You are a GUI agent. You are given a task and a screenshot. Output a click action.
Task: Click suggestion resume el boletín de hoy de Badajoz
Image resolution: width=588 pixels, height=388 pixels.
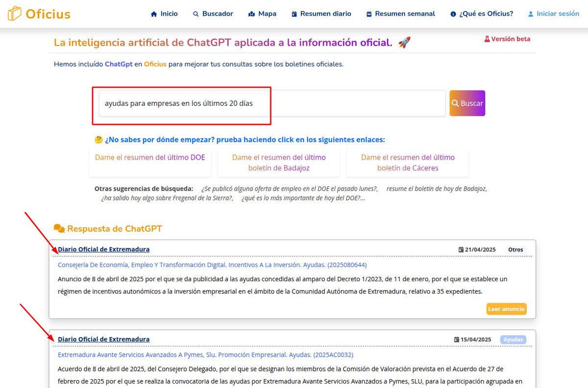click(x=437, y=188)
